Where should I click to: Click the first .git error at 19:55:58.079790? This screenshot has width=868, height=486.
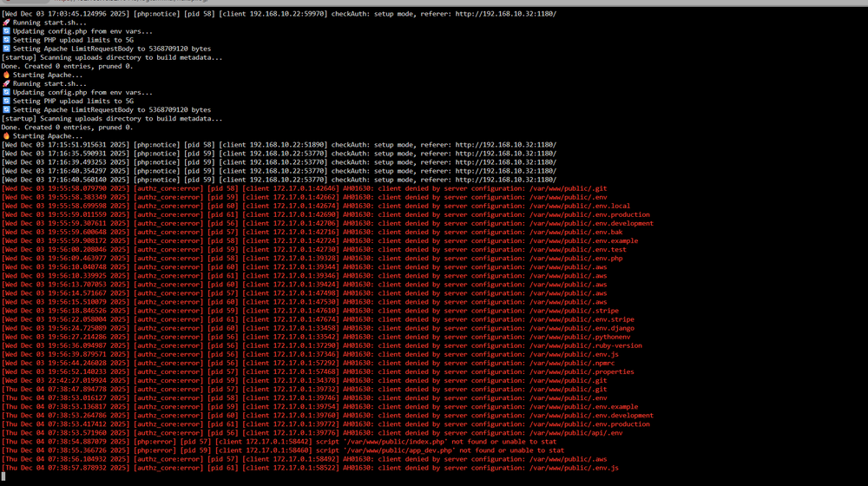click(x=305, y=188)
